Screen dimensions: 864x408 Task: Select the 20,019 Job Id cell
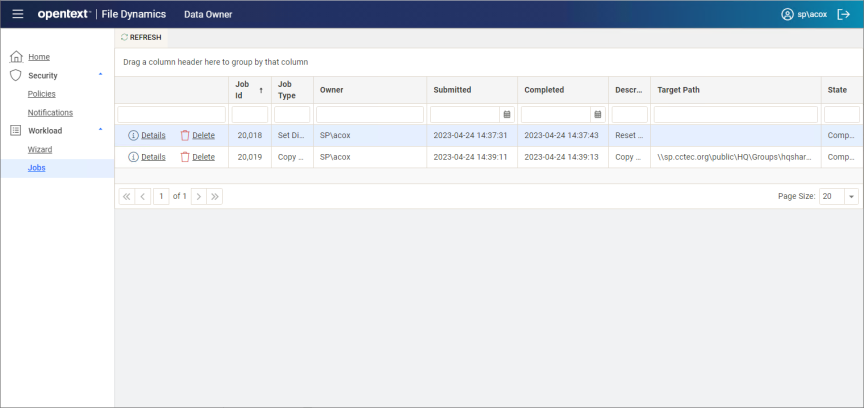[x=250, y=157]
